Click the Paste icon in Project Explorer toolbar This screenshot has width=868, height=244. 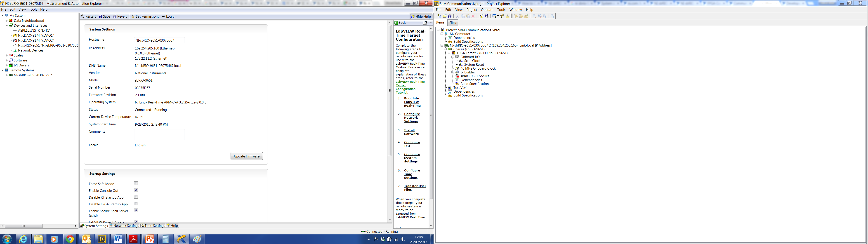point(468,16)
